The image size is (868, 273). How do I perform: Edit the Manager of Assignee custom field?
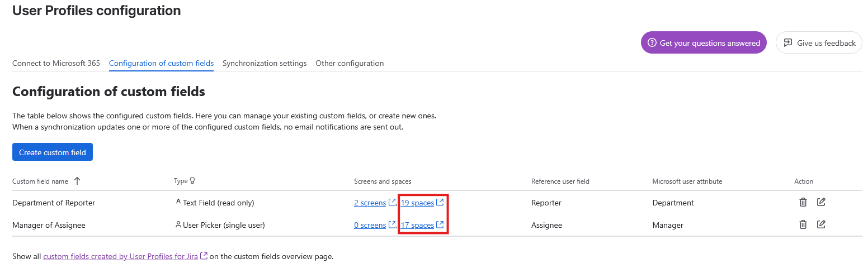pyautogui.click(x=821, y=224)
